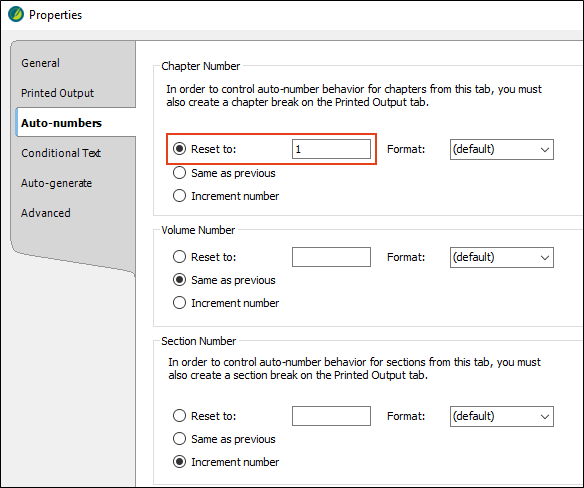Click the Flare leaf icon in title bar
Image resolution: width=584 pixels, height=488 pixels.
tap(16, 15)
